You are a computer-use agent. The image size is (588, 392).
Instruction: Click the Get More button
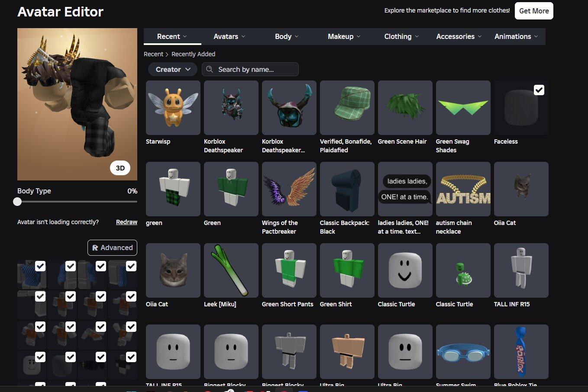point(534,11)
